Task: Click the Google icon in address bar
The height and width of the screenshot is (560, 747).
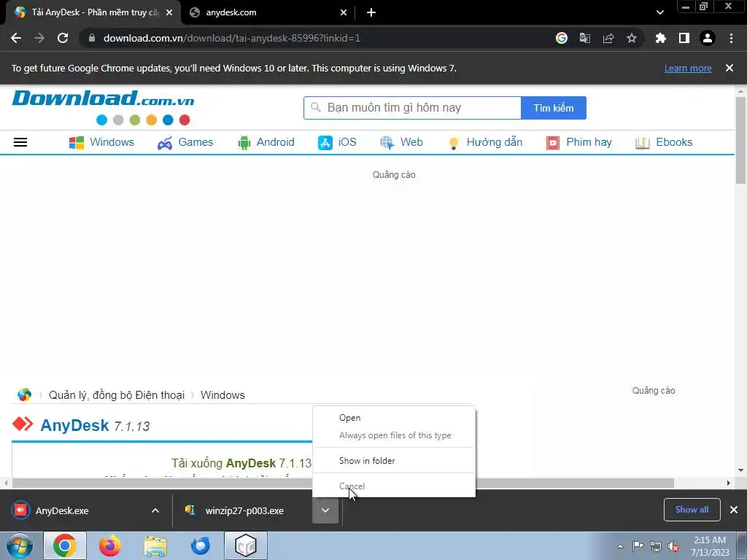Action: click(x=562, y=38)
